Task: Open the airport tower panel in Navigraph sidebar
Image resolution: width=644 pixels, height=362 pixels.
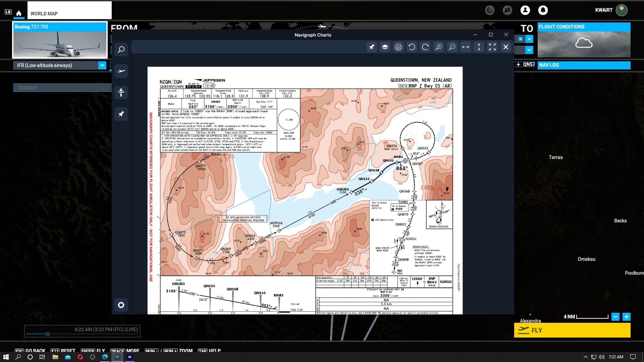Action: [121, 92]
